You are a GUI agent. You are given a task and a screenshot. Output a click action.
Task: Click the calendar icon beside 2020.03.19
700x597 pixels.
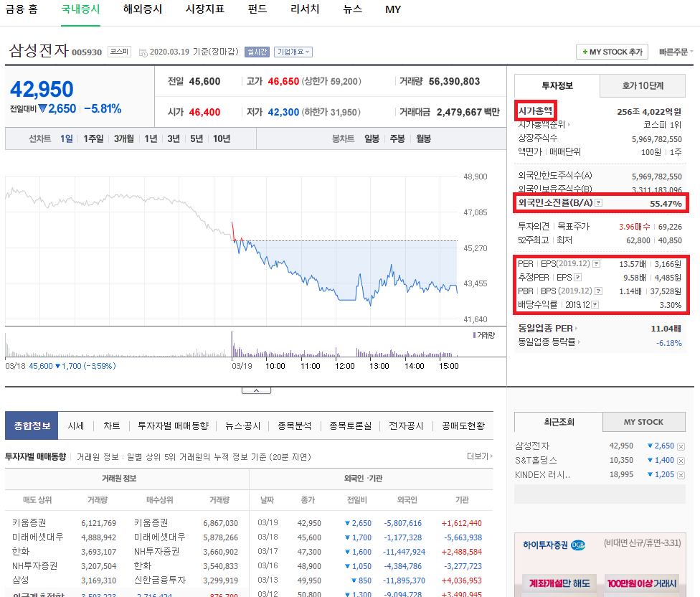(143, 52)
